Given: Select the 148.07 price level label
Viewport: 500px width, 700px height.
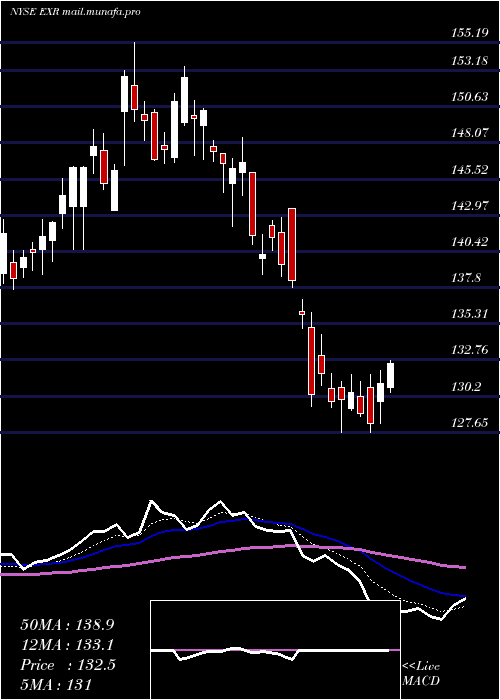Looking at the screenshot, I should [468, 133].
